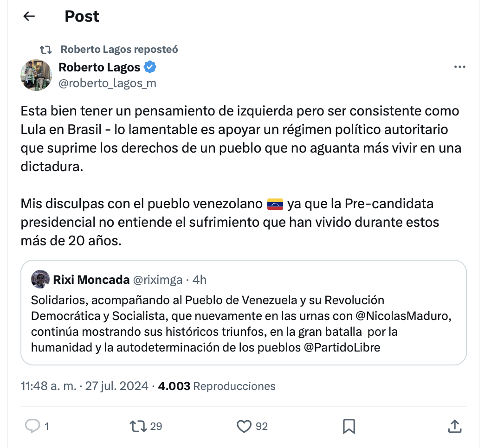The height and width of the screenshot is (448, 491).
Task: Click the small repost icon above the name
Action: (45, 49)
